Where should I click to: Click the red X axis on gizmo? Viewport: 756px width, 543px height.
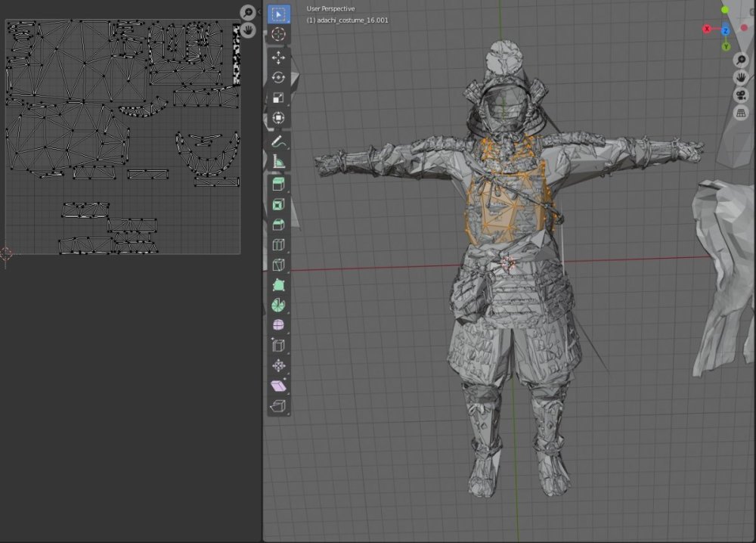pos(708,29)
